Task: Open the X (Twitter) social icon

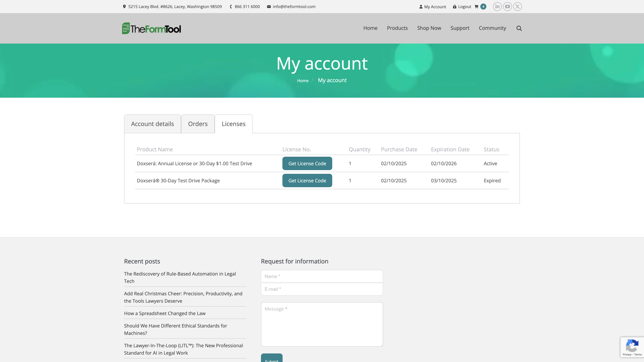Action: click(517, 7)
